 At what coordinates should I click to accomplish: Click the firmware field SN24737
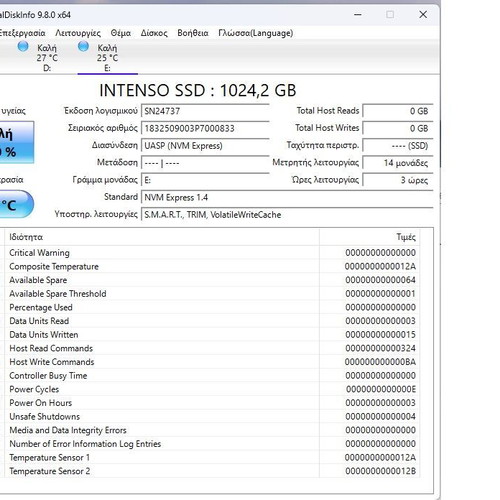[x=205, y=111]
